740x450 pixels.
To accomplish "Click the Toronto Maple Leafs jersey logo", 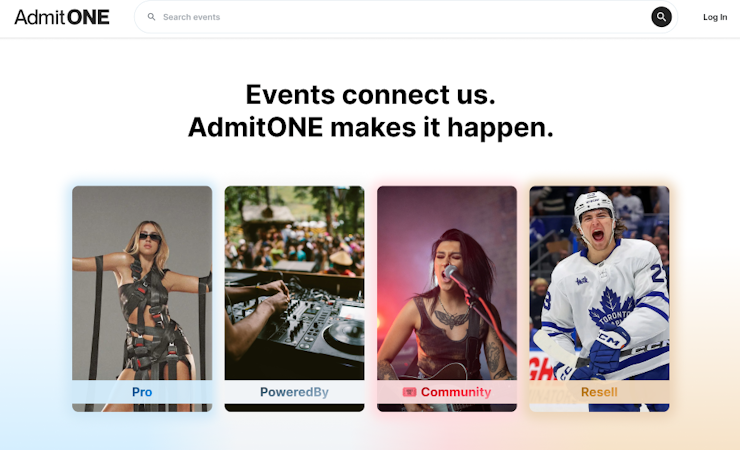I will click(x=612, y=310).
